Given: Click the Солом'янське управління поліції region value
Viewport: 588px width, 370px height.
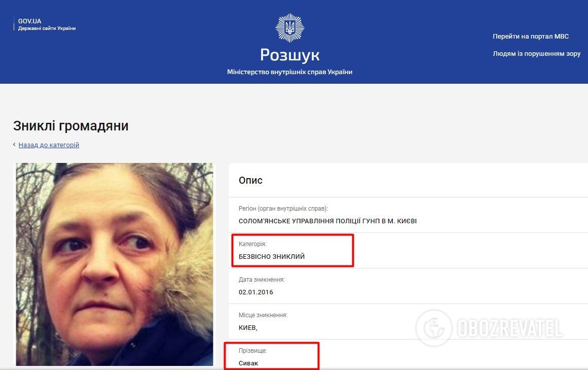Looking at the screenshot, I should 328,221.
